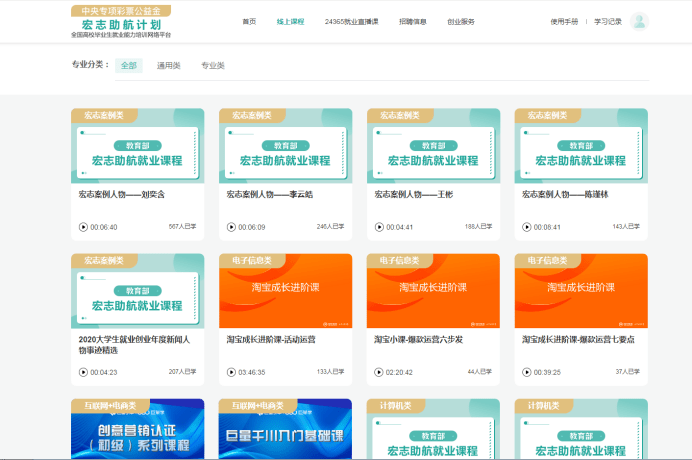Screen dimensions: 692x460
Task: Open the 使用手册 link in the header
Action: [564, 21]
